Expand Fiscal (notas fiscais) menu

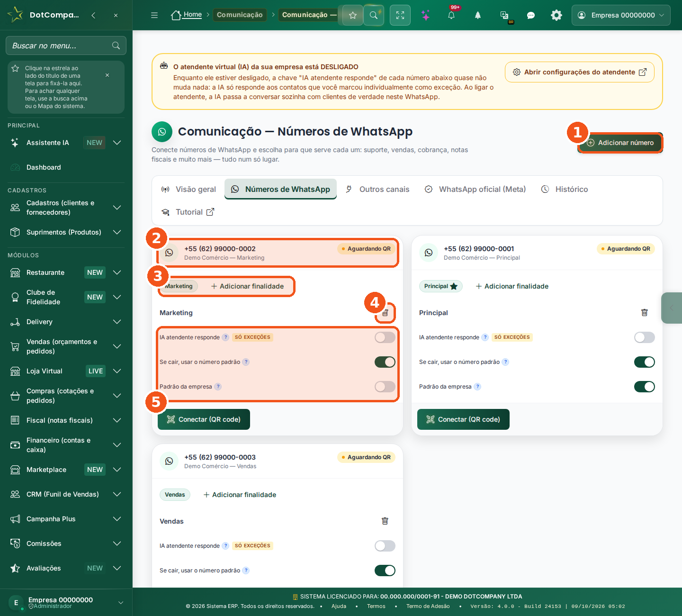click(66, 420)
